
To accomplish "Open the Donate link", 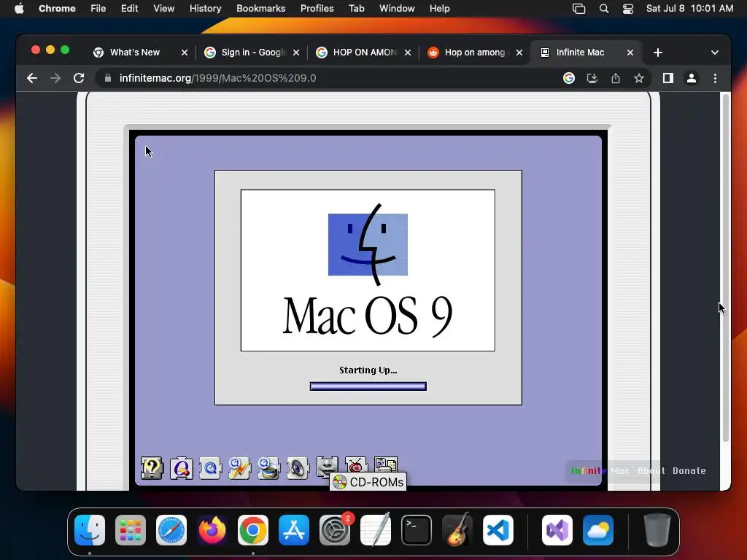I will click(689, 471).
